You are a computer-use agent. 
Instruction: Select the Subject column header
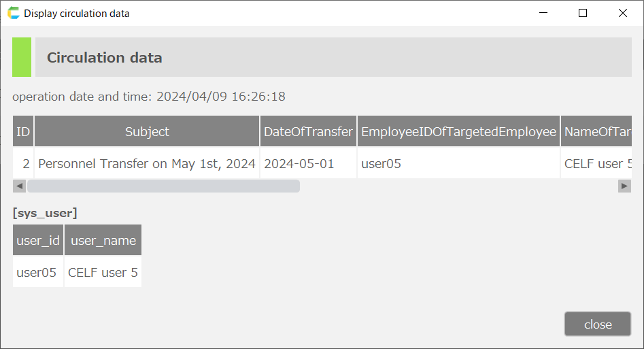(x=147, y=131)
